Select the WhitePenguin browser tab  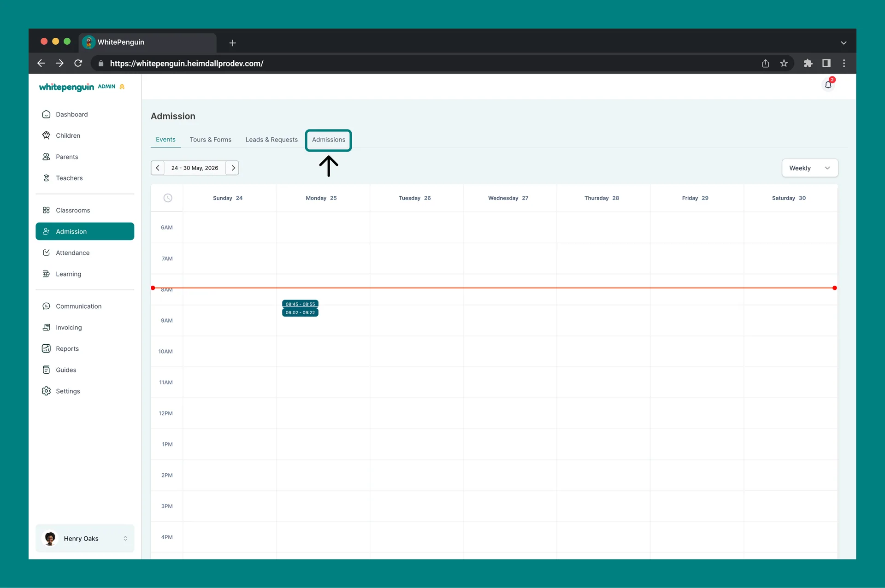[147, 42]
